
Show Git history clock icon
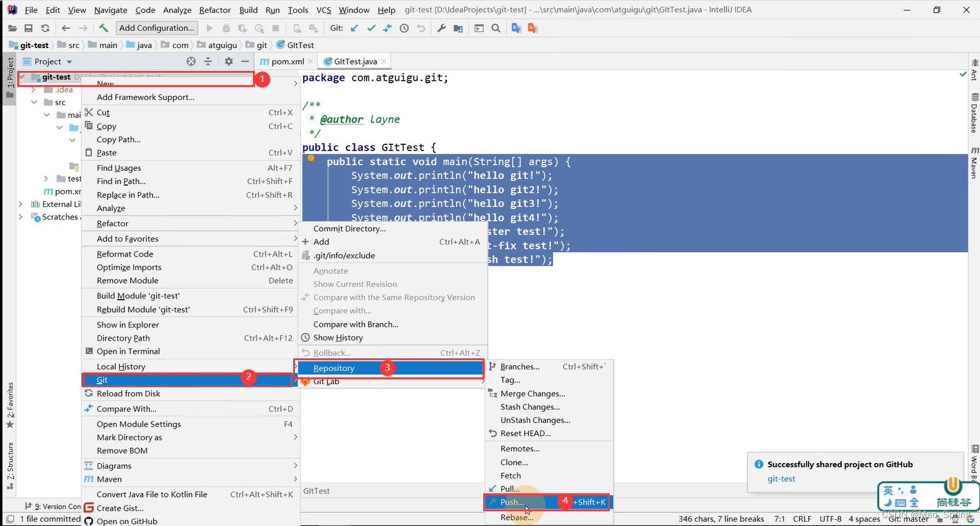[x=404, y=28]
